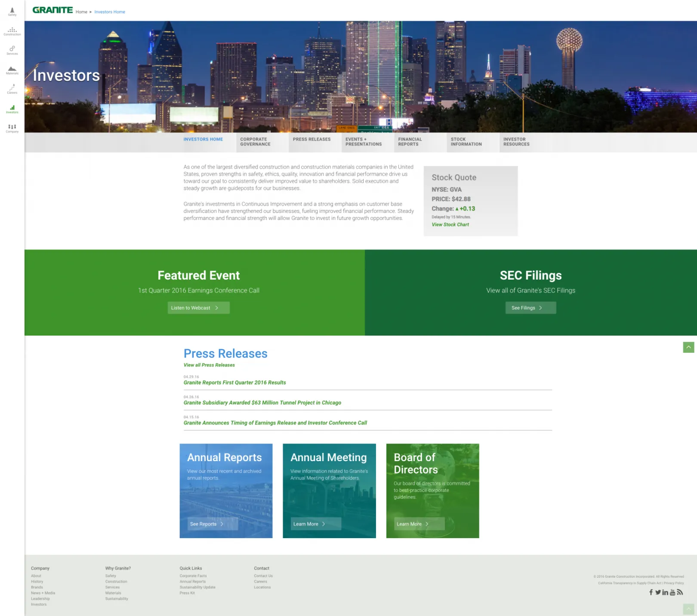This screenshot has width=697, height=616.
Task: Open California Transparency in Supply Chain Act link
Action: 629,583
